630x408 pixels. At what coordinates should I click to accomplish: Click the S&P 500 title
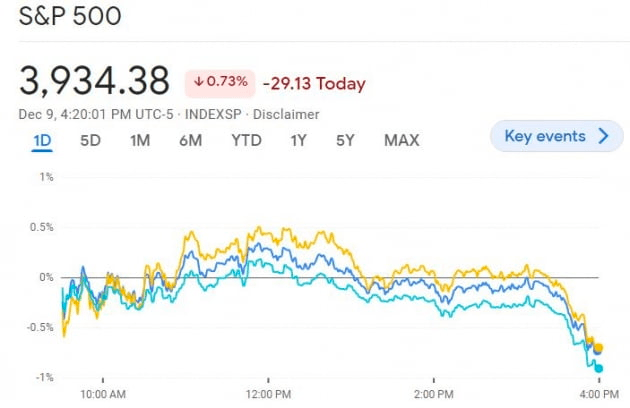(70, 19)
